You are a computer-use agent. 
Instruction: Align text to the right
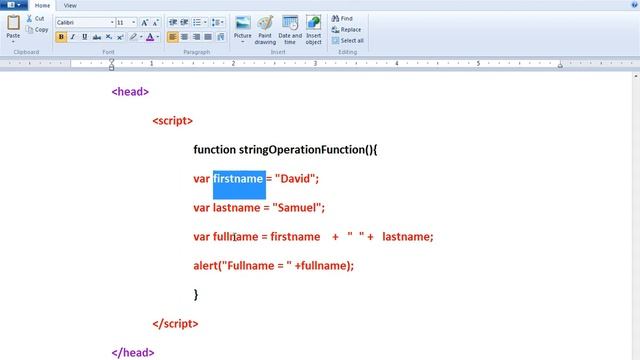[196, 37]
